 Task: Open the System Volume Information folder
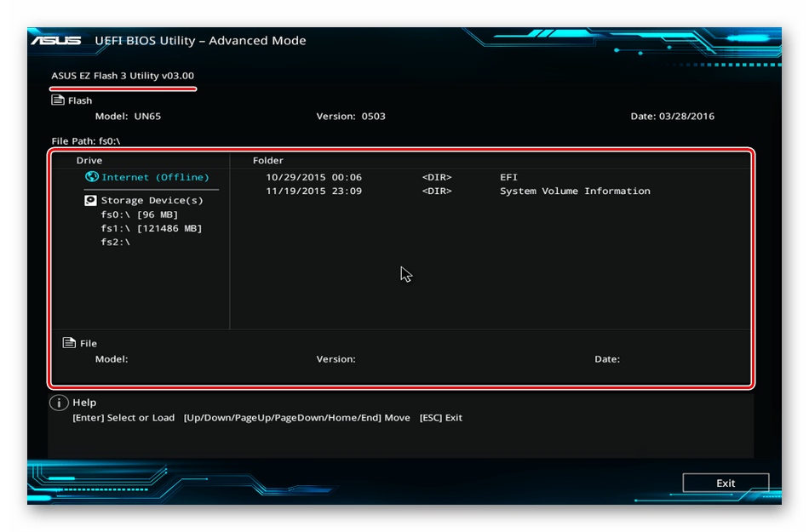574,192
